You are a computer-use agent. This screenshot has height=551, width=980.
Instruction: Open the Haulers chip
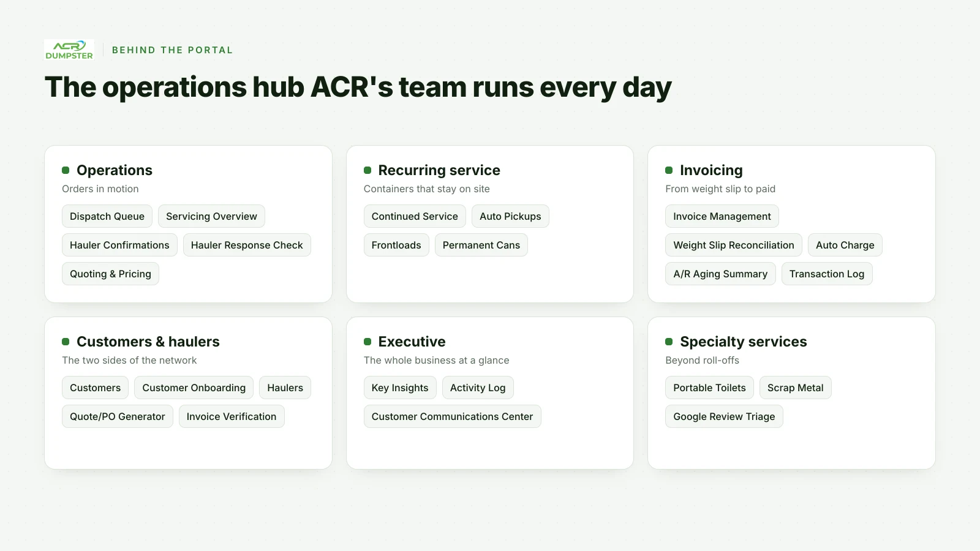[x=285, y=388]
